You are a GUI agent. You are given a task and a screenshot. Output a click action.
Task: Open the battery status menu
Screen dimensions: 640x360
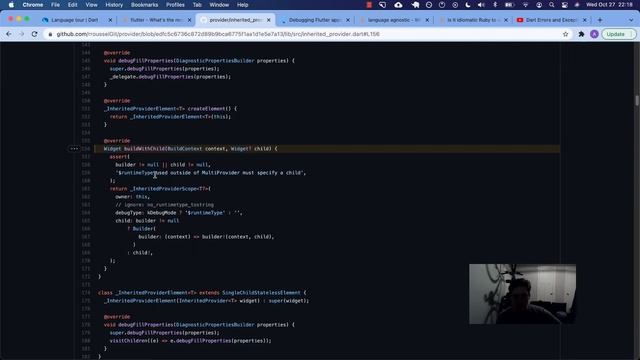click(509, 5)
